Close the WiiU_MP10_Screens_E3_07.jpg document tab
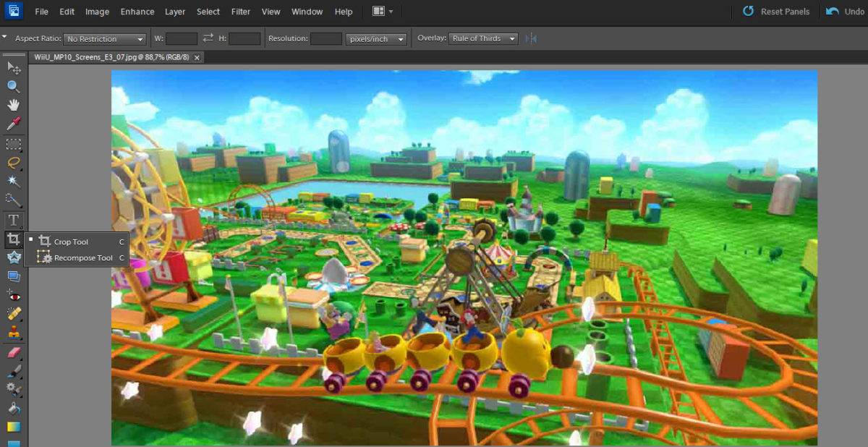This screenshot has width=868, height=447. [x=197, y=57]
